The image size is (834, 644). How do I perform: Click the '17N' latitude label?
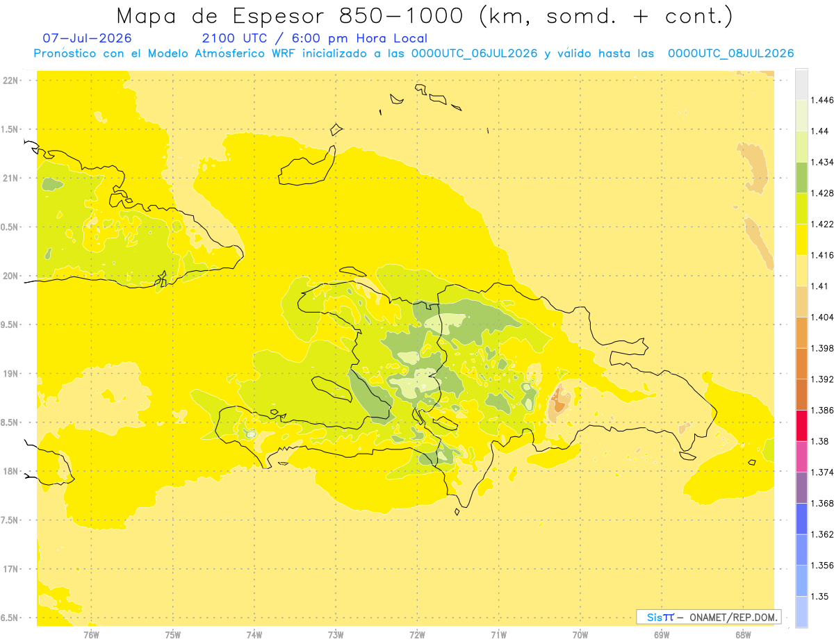(12, 569)
